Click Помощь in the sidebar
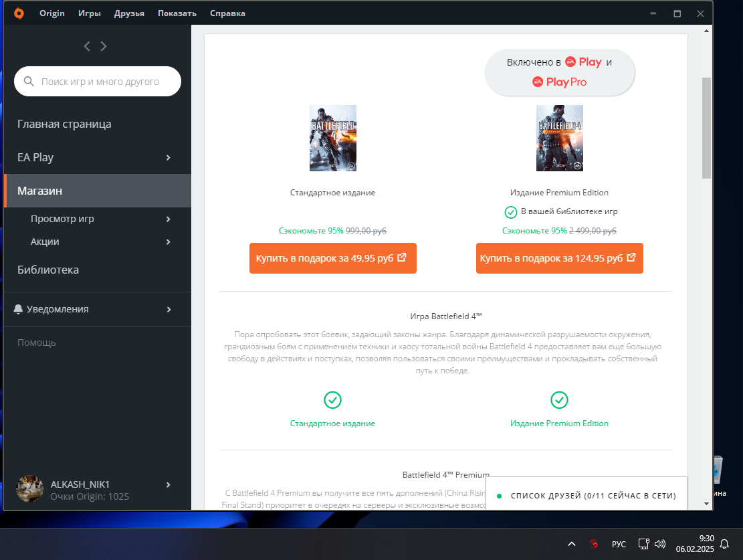743x560 pixels. pos(37,343)
